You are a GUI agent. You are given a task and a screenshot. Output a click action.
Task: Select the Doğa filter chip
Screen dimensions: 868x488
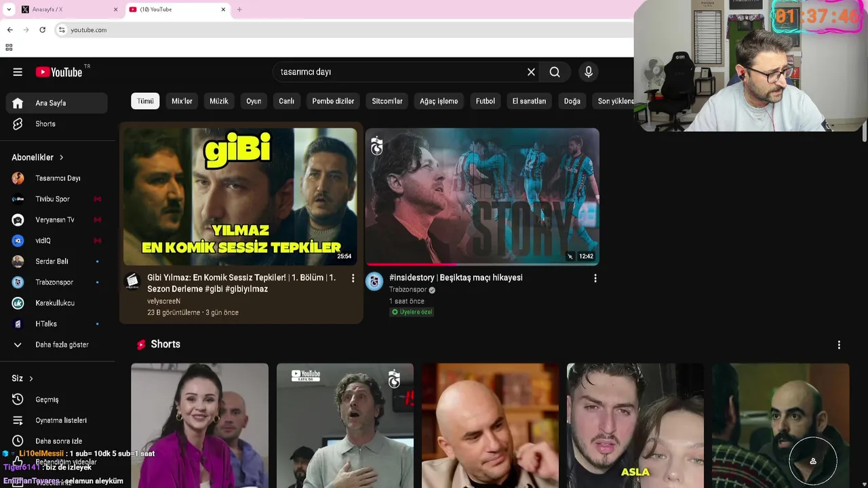click(x=572, y=101)
